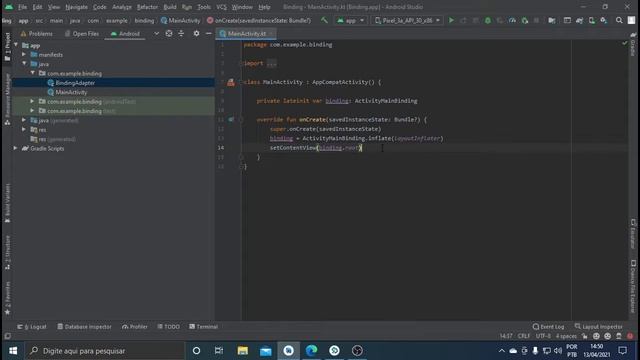
Task: Open the Layout Inspector tool window
Action: pyautogui.click(x=598, y=327)
